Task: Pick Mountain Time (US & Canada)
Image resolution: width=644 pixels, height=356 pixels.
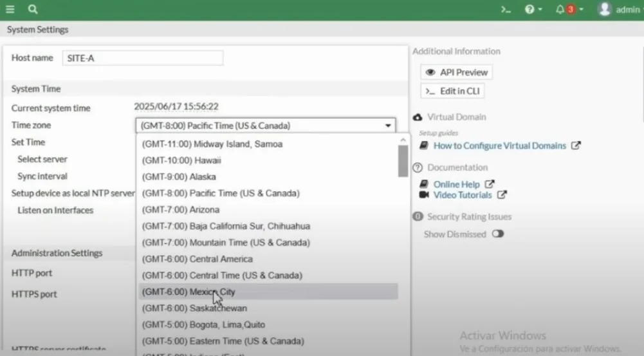Action: [x=268, y=243]
